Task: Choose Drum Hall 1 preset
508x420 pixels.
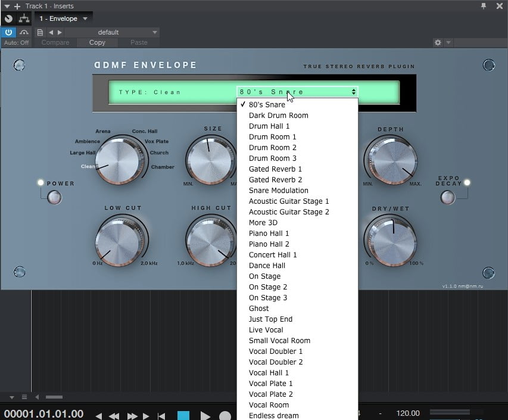Action: (297, 126)
